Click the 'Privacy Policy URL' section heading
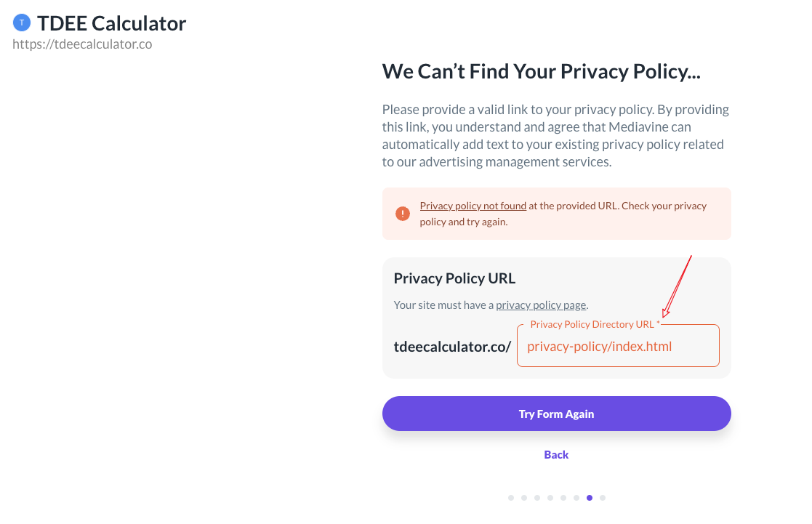Image resolution: width=812 pixels, height=524 pixels. tap(454, 278)
